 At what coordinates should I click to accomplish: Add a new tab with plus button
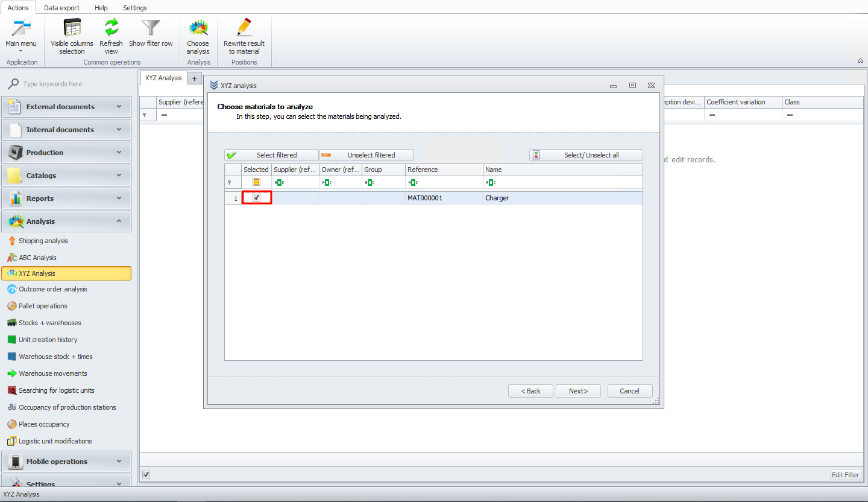pos(194,78)
